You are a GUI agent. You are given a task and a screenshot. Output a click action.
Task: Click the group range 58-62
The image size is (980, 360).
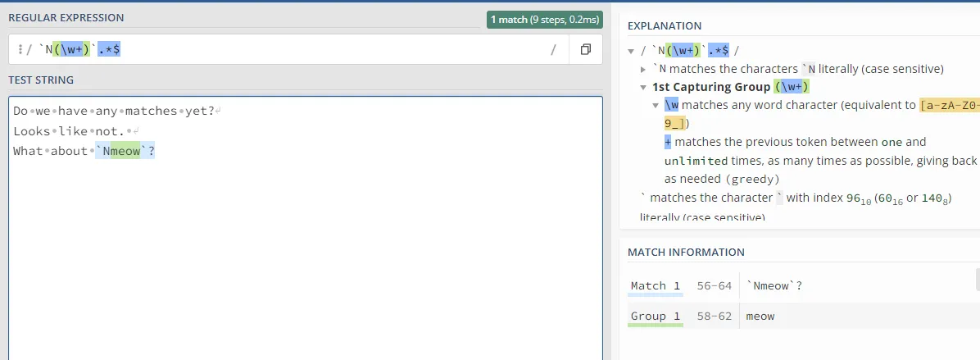[x=714, y=317]
